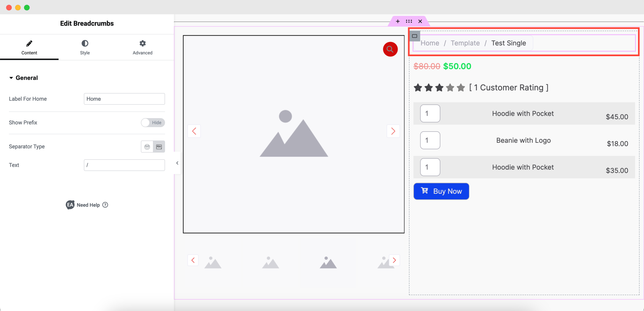Click the Advanced tab settings
This screenshot has width=644, height=311.
pyautogui.click(x=142, y=47)
